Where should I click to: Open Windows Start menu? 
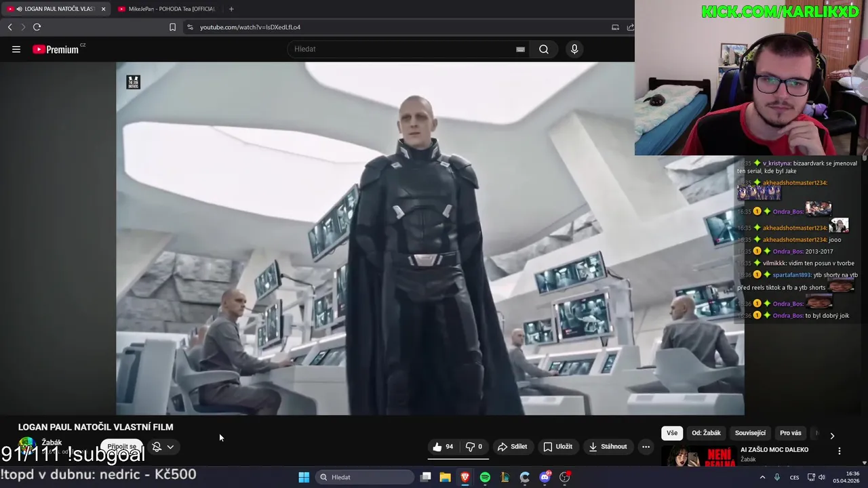[304, 477]
